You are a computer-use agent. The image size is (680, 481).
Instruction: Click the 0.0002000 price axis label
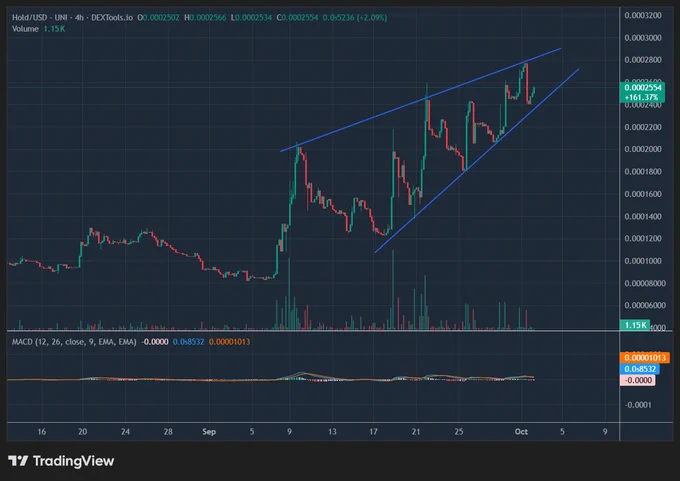point(643,149)
